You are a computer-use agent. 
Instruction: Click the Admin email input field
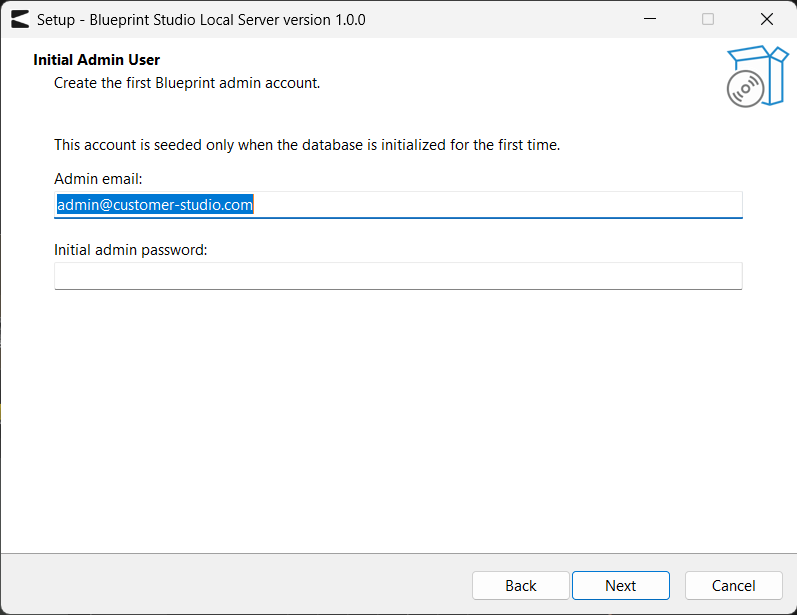[398, 205]
